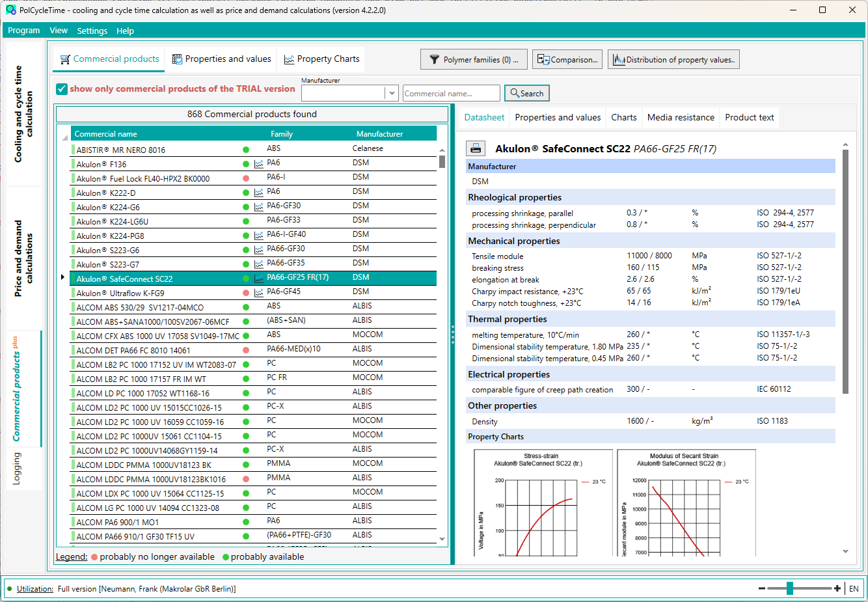Show the Product text tab
The height and width of the screenshot is (602, 868).
click(750, 118)
